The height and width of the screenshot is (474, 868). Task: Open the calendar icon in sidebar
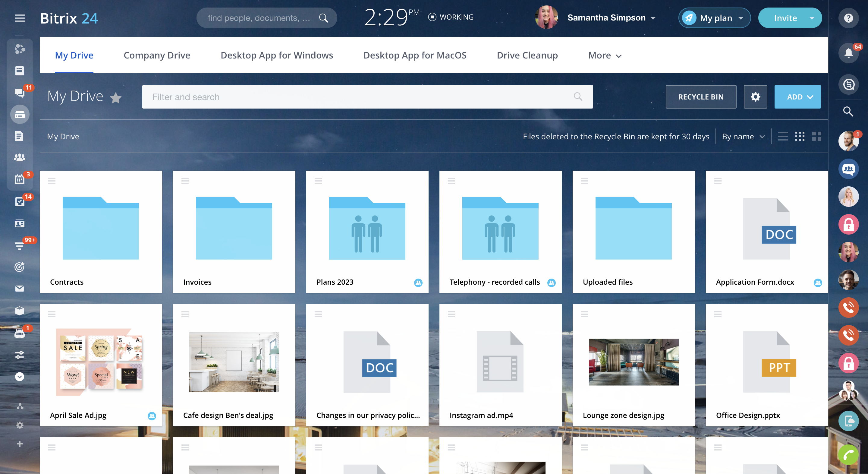tap(20, 179)
